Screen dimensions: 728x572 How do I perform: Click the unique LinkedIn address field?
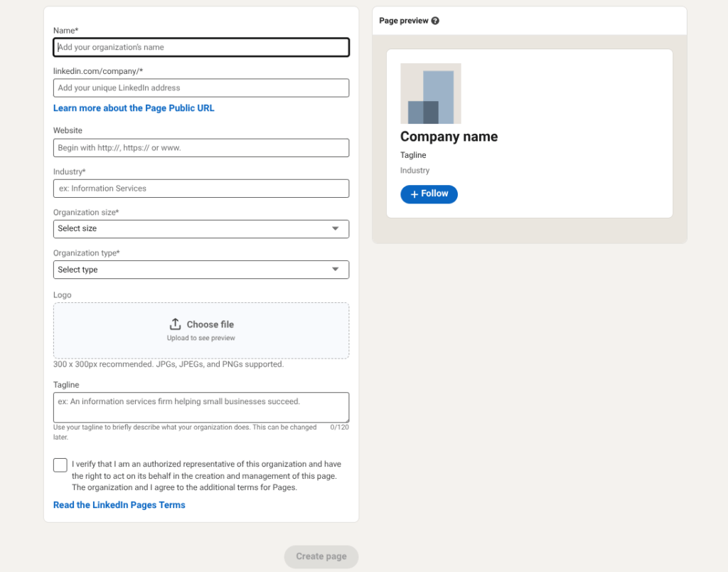click(x=201, y=88)
